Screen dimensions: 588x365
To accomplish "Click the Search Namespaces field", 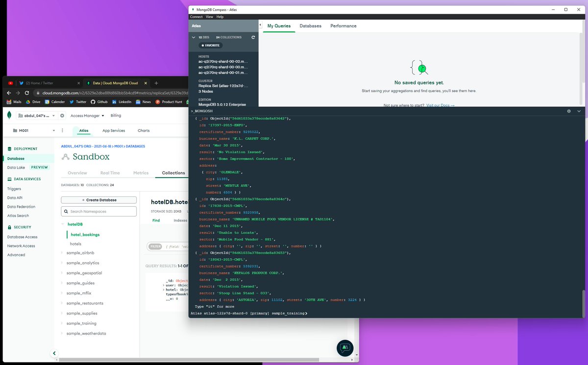I will (x=99, y=212).
